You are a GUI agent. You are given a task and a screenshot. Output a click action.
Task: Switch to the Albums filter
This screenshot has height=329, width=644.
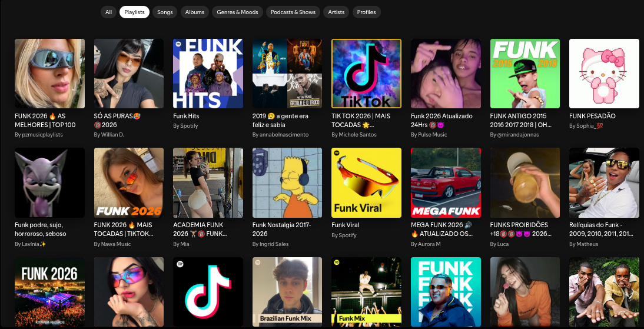[195, 12]
